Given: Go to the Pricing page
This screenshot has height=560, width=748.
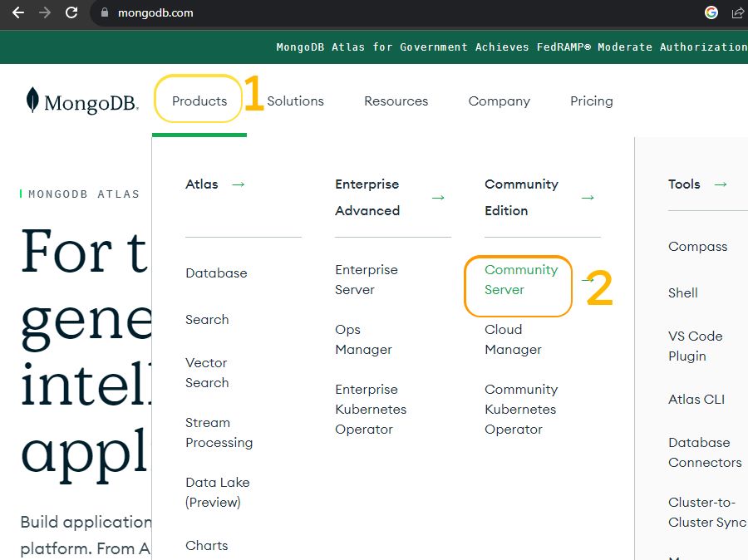Looking at the screenshot, I should pyautogui.click(x=592, y=101).
